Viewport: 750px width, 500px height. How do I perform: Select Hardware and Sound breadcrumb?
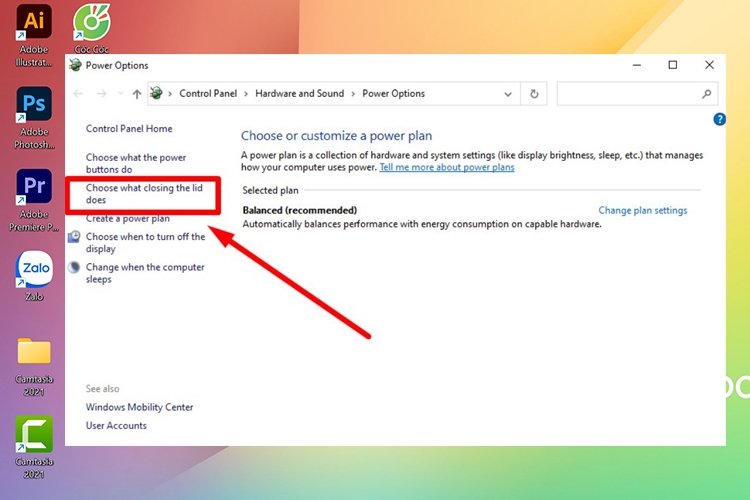pos(299,93)
